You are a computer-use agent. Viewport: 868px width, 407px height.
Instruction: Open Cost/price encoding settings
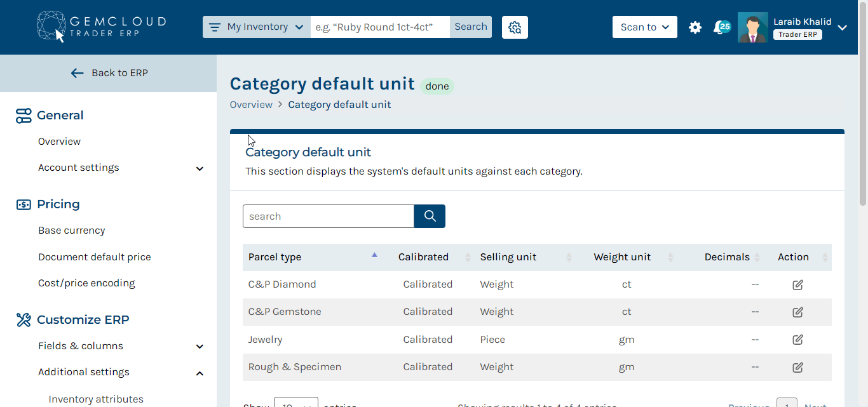pos(86,283)
